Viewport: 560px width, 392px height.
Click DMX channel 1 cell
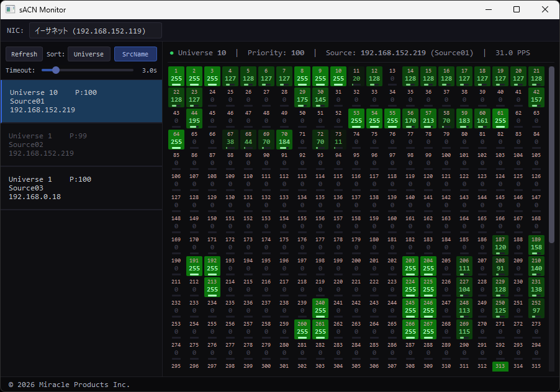(176, 76)
